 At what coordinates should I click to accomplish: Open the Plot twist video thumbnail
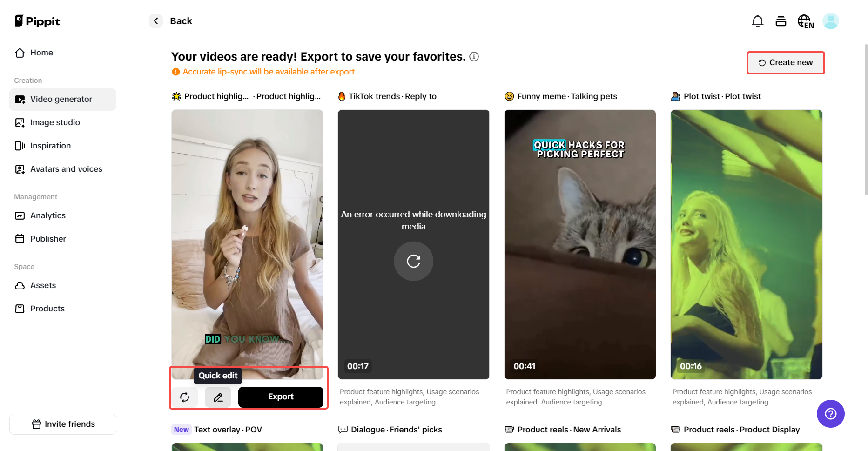747,244
